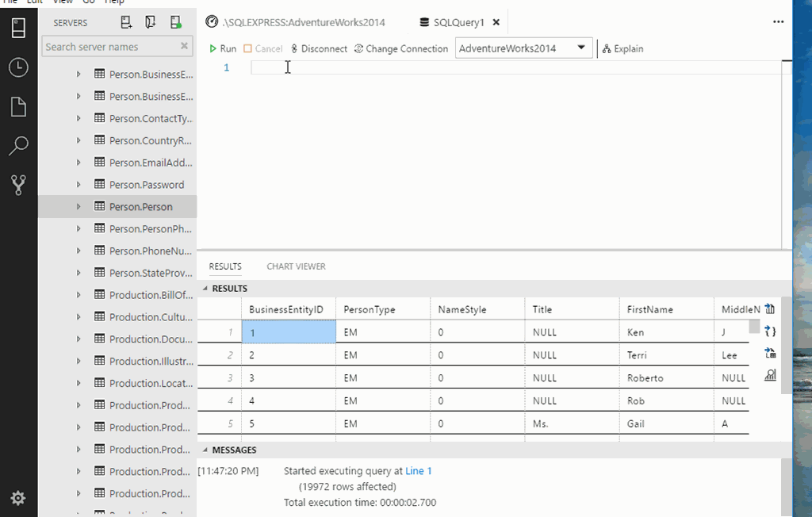
Task: Expand the Person.PhoneNu... table node
Action: click(x=79, y=251)
